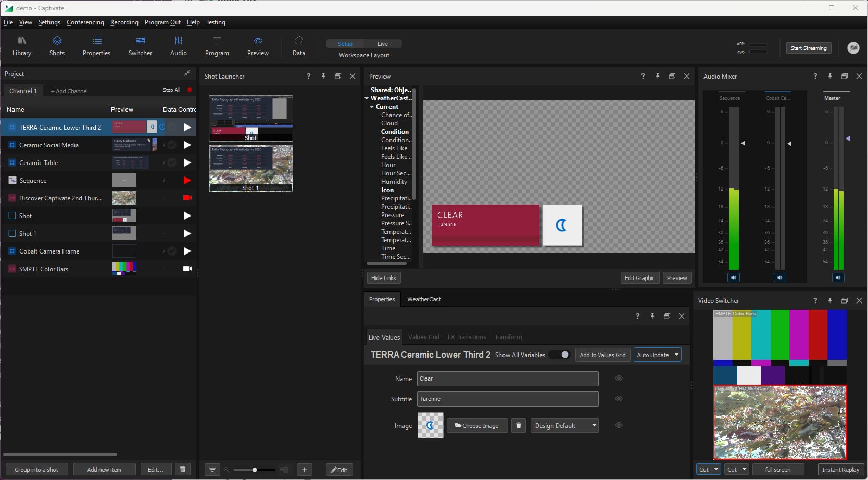Open the Design Default dropdown
Screen dimensions: 868x480
[564, 425]
